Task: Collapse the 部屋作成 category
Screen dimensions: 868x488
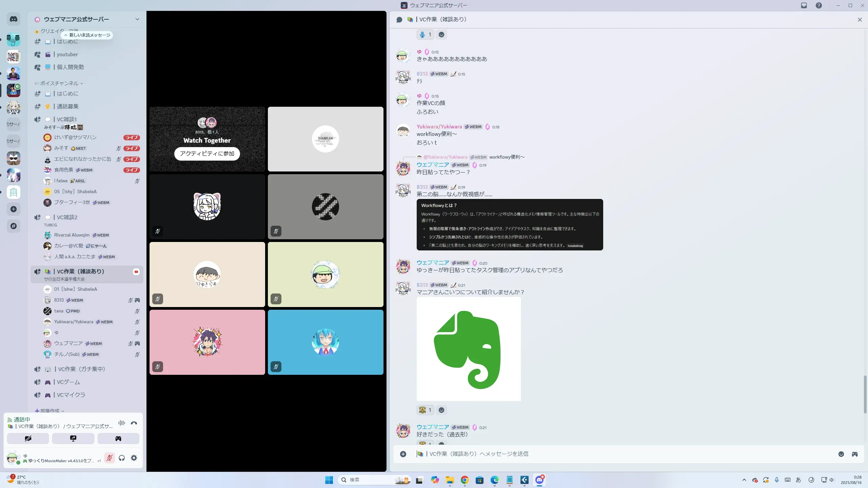Action: point(50,411)
